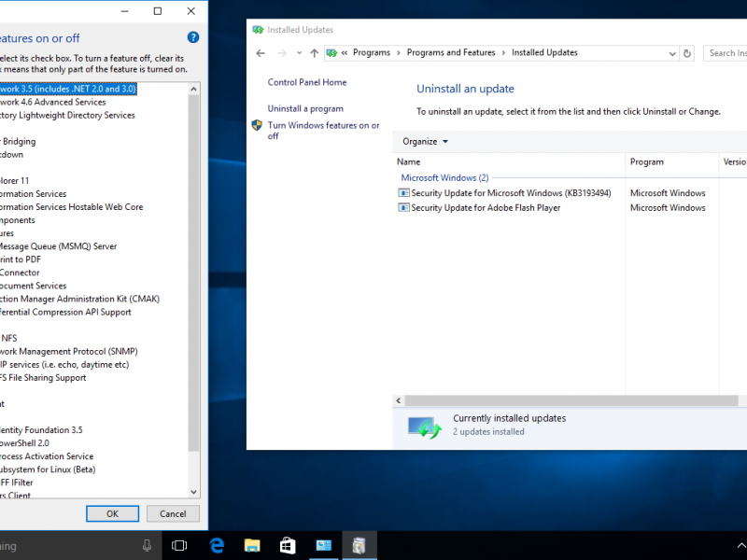The width and height of the screenshot is (747, 560).
Task: Select the Adobe Flash Player update icon
Action: point(403,207)
